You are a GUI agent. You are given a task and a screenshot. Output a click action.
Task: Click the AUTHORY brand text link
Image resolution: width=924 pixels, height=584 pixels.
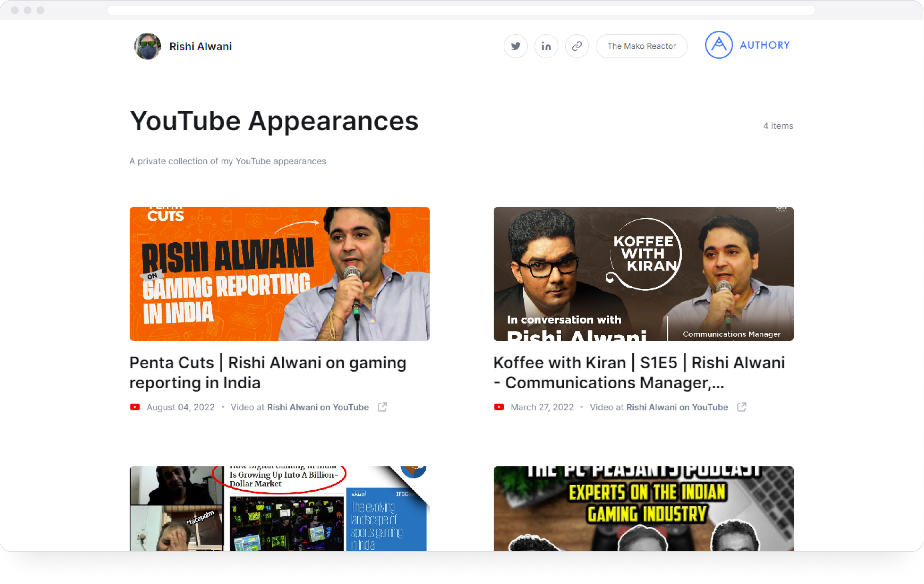click(764, 45)
